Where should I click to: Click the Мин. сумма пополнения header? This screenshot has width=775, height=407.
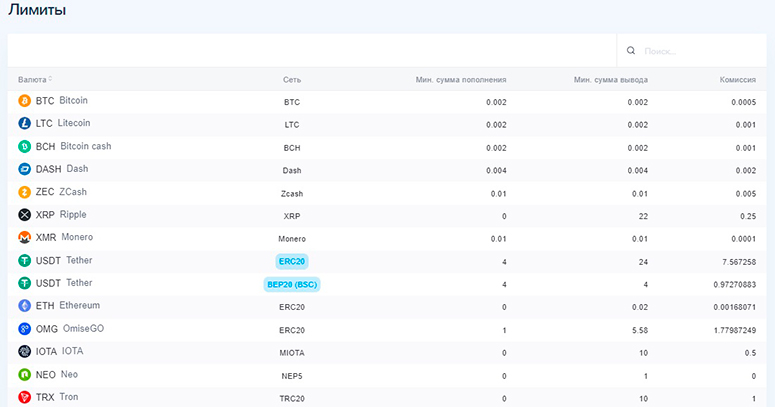(461, 80)
